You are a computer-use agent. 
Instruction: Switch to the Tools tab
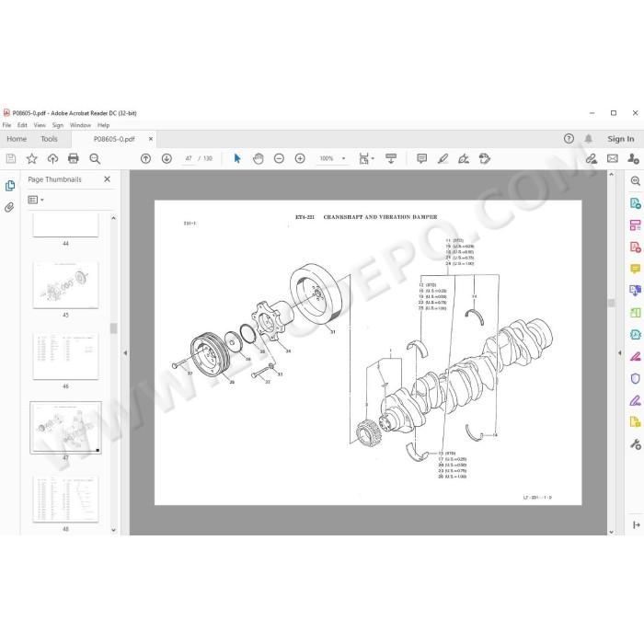(x=50, y=139)
